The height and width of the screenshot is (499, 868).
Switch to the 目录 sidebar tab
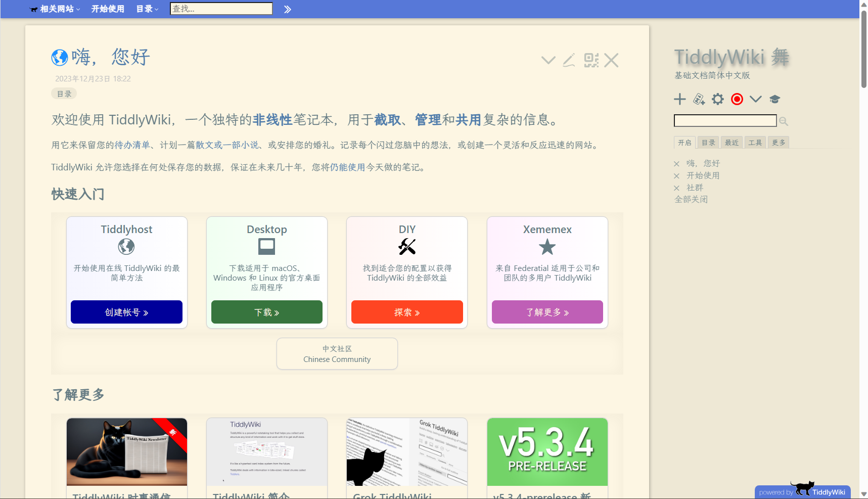pos(708,143)
